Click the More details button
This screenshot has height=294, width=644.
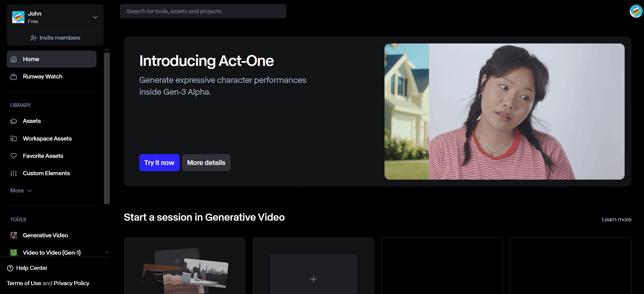pyautogui.click(x=206, y=163)
